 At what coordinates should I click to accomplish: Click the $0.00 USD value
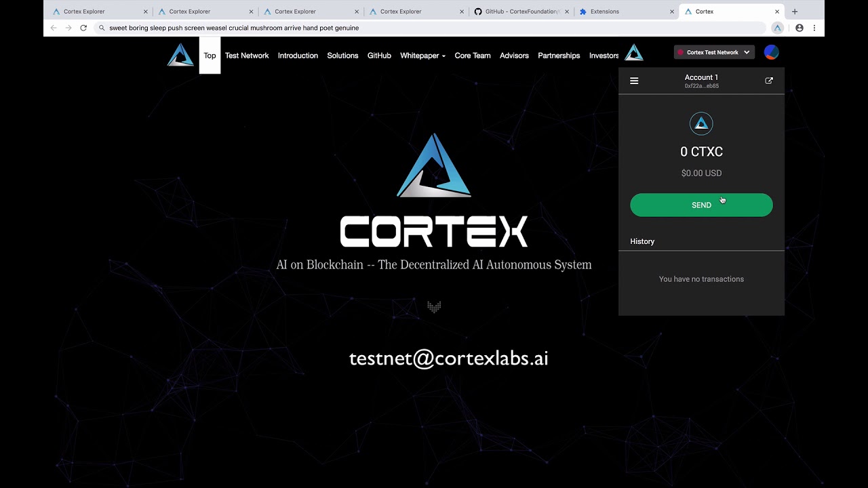pos(701,173)
